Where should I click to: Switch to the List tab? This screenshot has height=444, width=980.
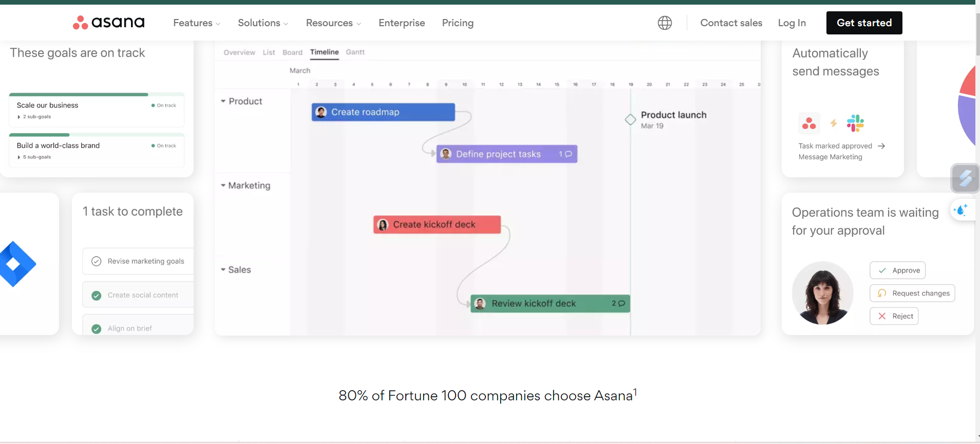pyautogui.click(x=269, y=52)
